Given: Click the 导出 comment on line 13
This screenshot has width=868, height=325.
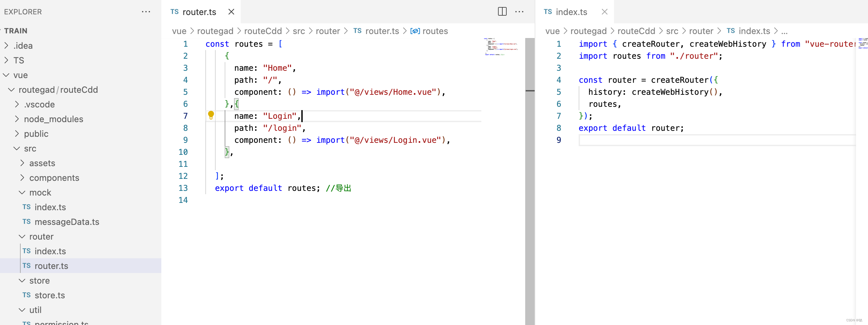Looking at the screenshot, I should pos(338,188).
